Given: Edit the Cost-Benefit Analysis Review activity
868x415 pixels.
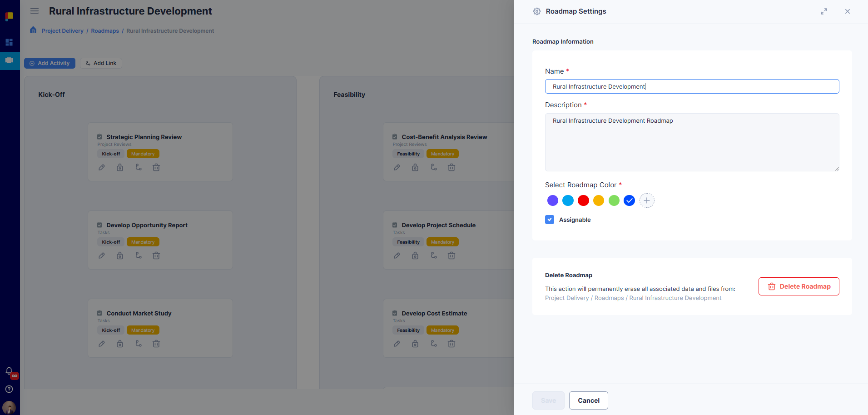Looking at the screenshot, I should pyautogui.click(x=397, y=167).
